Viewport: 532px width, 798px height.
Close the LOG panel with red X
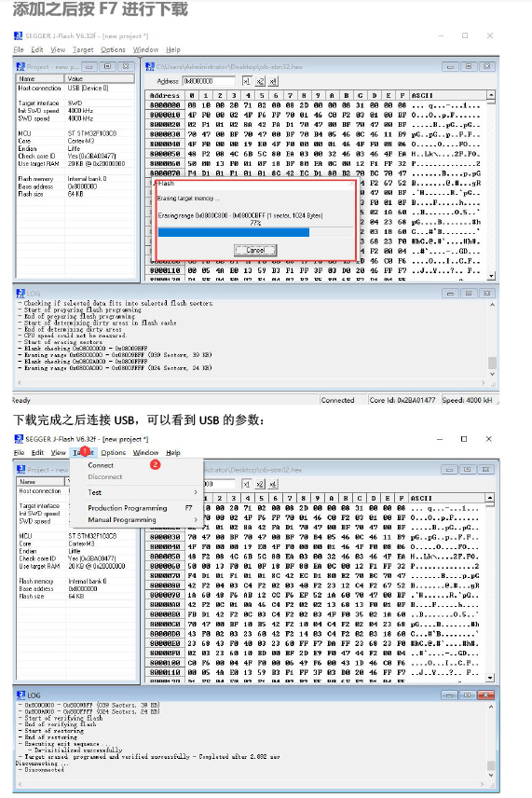tap(486, 695)
